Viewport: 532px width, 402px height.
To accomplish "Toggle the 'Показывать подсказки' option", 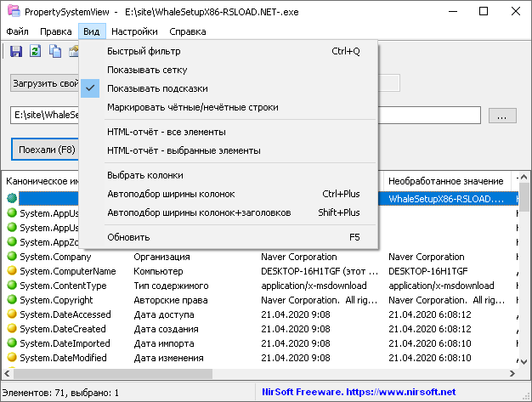I will click(157, 88).
